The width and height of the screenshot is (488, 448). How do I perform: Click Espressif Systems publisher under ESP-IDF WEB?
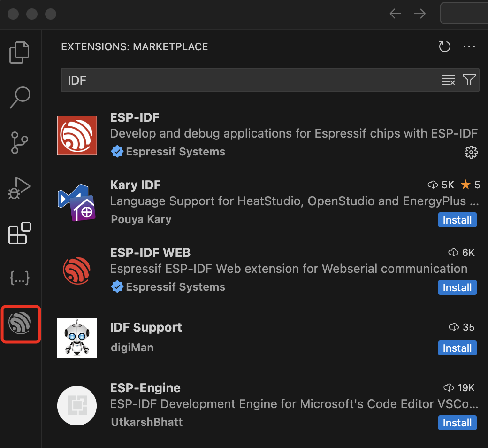click(175, 287)
